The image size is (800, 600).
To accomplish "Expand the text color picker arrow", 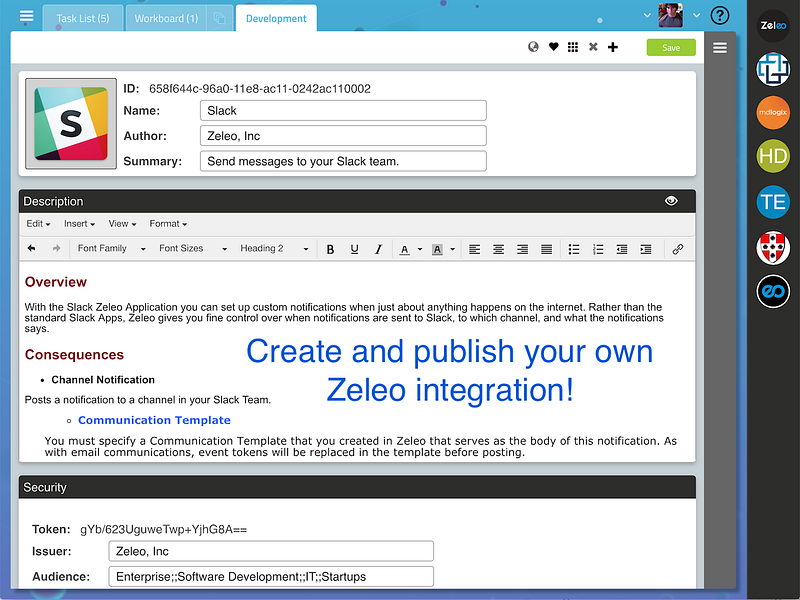I will coord(420,249).
